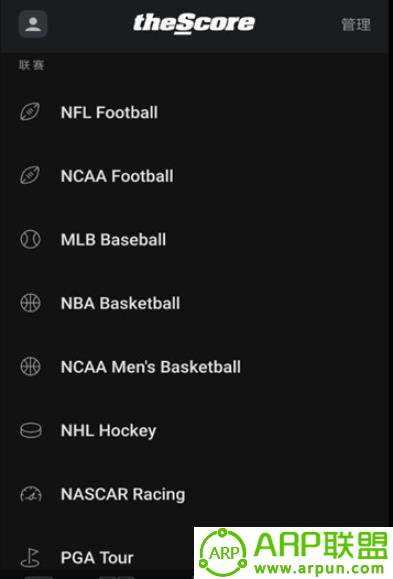
Task: Tap the NHL hockey puck icon
Action: pyautogui.click(x=31, y=431)
